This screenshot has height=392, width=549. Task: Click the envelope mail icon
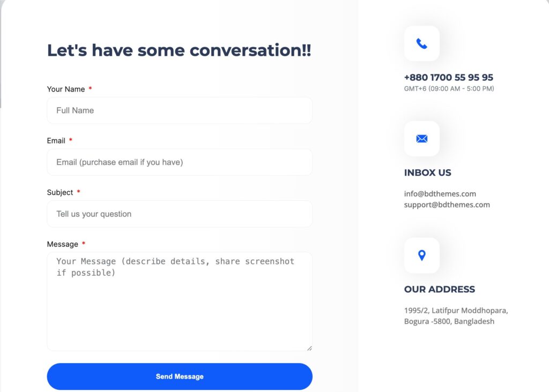point(421,139)
